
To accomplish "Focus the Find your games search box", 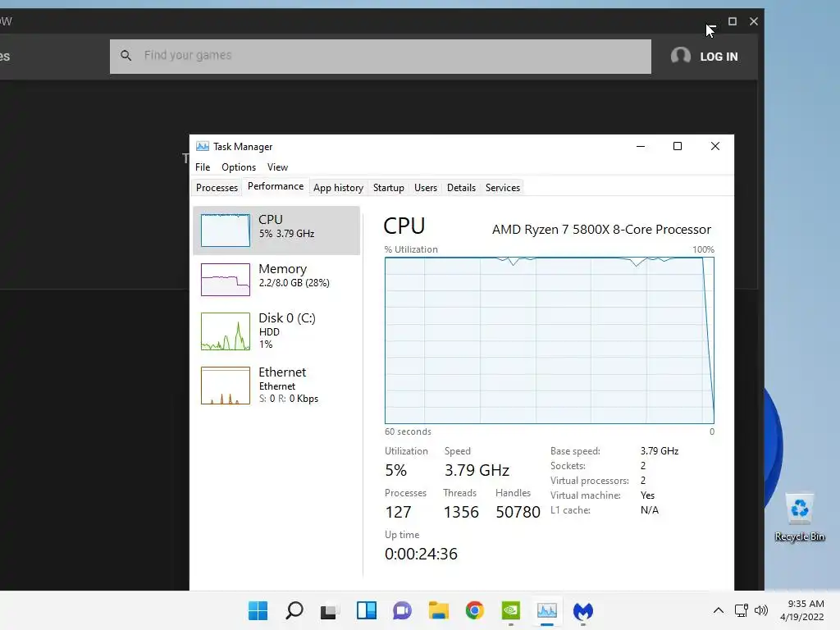I will [x=381, y=56].
